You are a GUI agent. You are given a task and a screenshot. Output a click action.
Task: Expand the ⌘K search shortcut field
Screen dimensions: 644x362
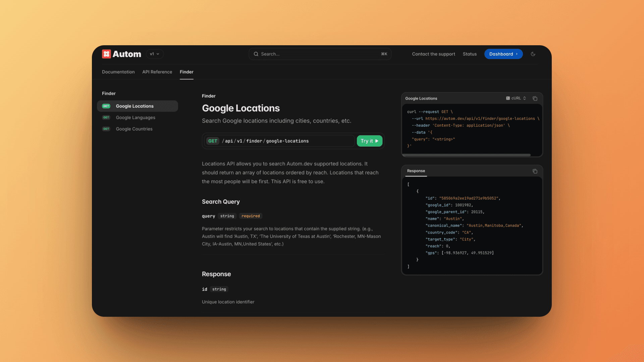384,54
